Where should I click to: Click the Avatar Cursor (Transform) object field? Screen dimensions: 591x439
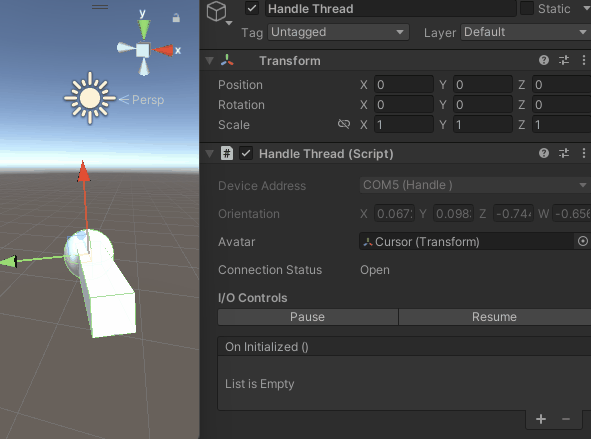pos(466,242)
